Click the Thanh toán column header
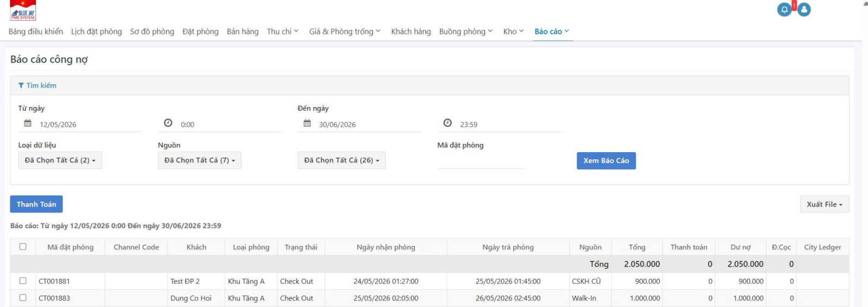 689,247
